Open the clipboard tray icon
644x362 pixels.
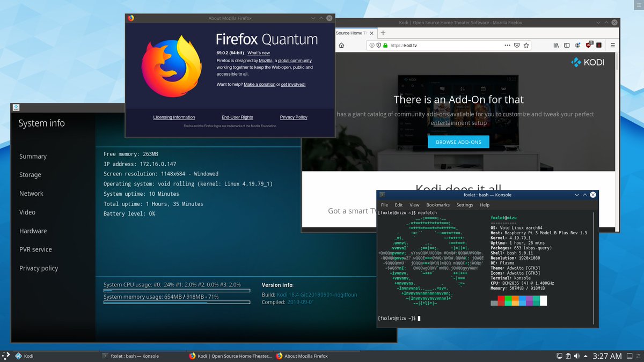pyautogui.click(x=568, y=356)
